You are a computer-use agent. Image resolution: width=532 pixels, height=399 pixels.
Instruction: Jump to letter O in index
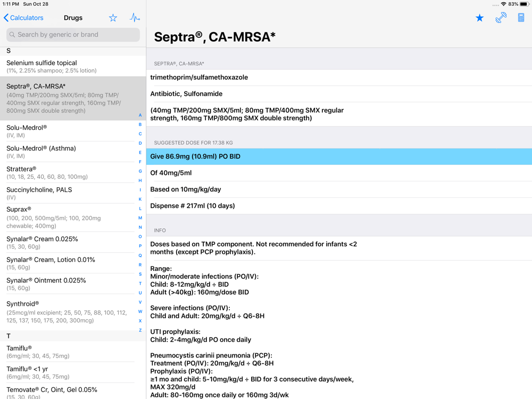[x=140, y=237]
